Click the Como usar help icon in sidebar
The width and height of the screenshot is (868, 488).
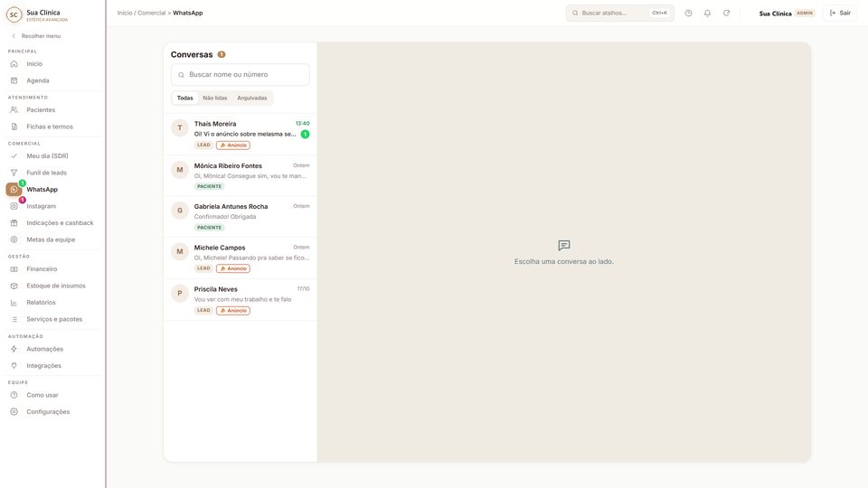tap(14, 395)
